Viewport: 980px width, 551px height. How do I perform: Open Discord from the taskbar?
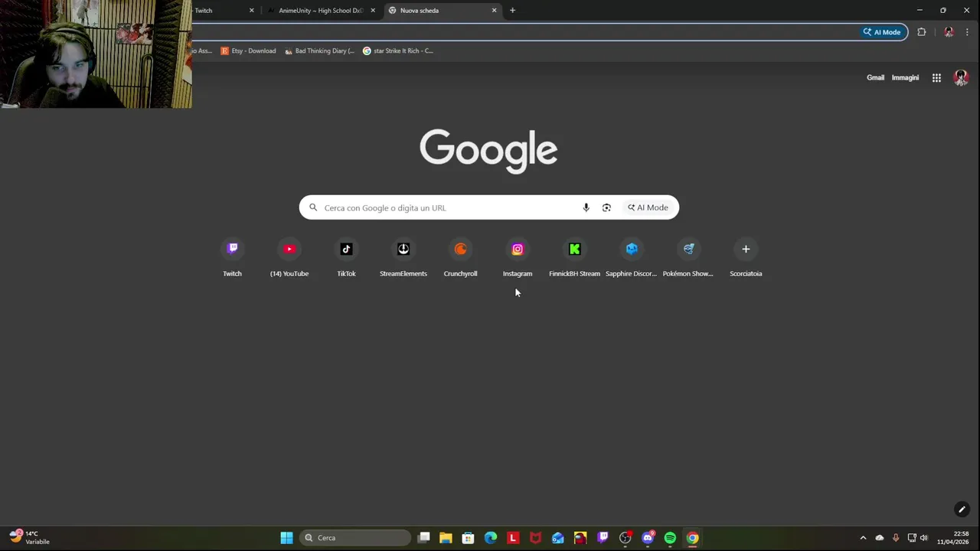(648, 538)
